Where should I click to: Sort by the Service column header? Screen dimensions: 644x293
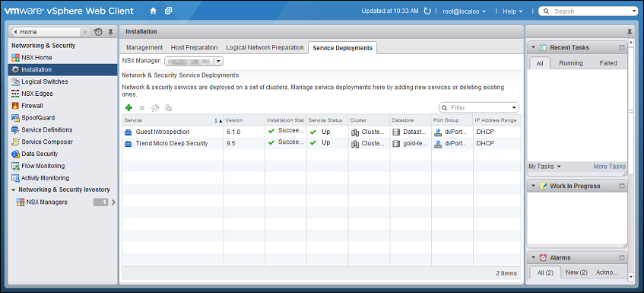pos(173,120)
